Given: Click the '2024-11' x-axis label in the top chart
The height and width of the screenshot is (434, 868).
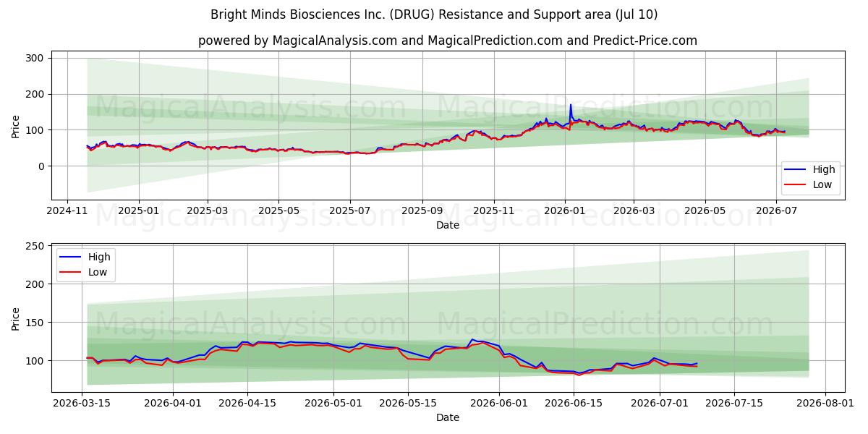Looking at the screenshot, I should [x=67, y=210].
